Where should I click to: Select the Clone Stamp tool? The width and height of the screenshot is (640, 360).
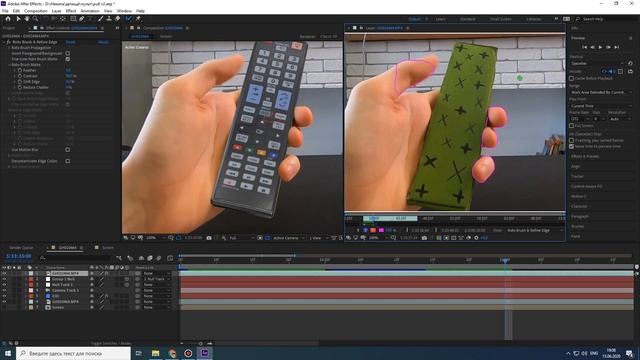[109, 19]
